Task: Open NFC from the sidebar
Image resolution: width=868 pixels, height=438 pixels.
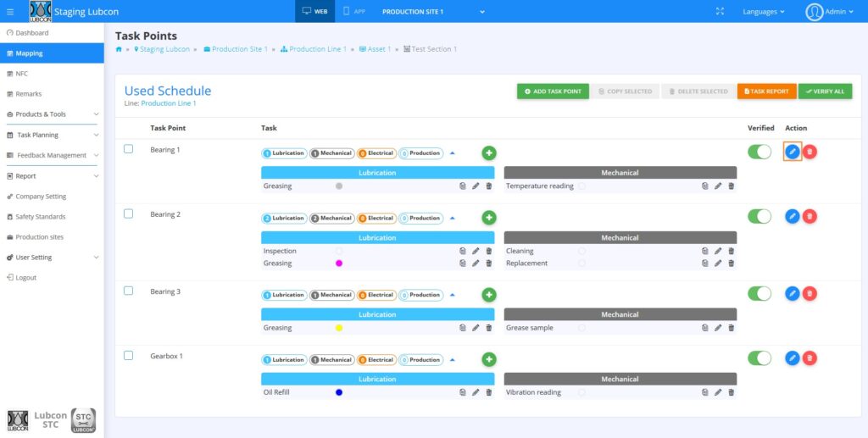Action: 22,74
